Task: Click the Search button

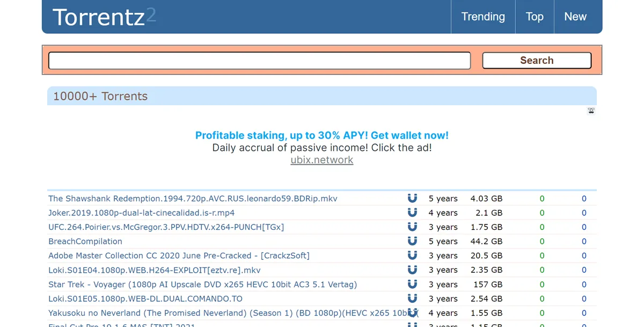Action: point(537,60)
